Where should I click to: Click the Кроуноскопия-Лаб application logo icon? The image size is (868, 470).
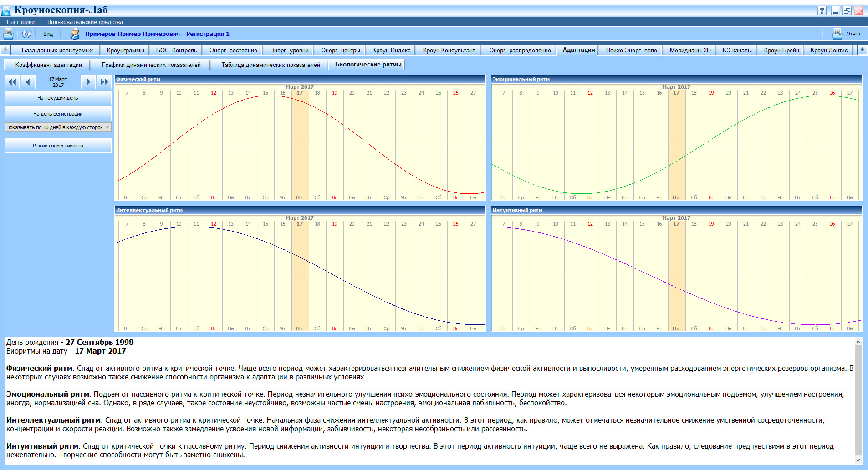[x=6, y=10]
